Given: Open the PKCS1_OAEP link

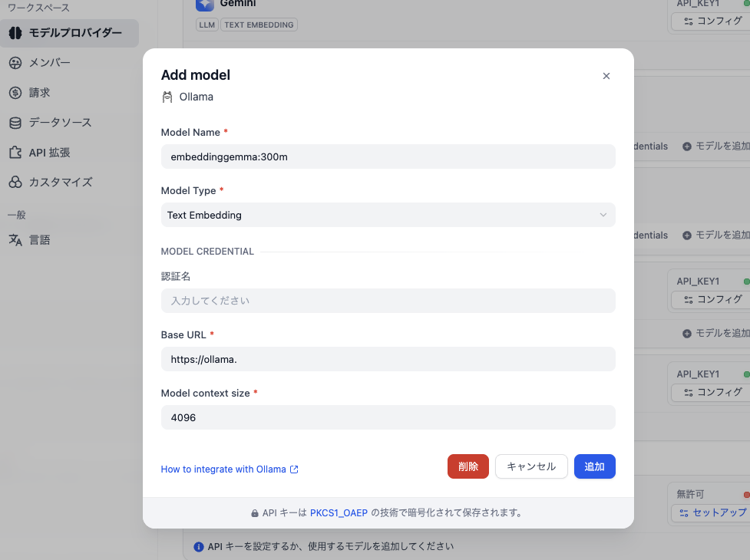Looking at the screenshot, I should point(339,512).
